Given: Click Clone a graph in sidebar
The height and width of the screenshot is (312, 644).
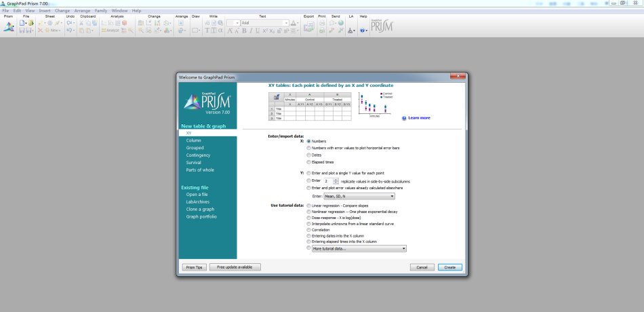Looking at the screenshot, I should (200, 209).
